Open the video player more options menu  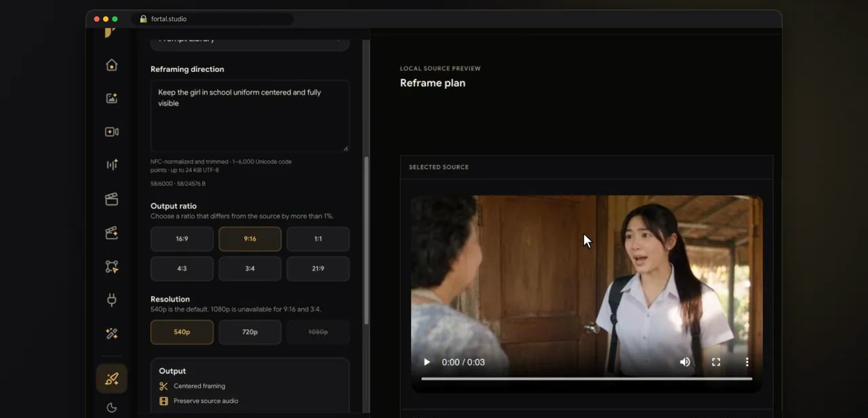click(747, 362)
